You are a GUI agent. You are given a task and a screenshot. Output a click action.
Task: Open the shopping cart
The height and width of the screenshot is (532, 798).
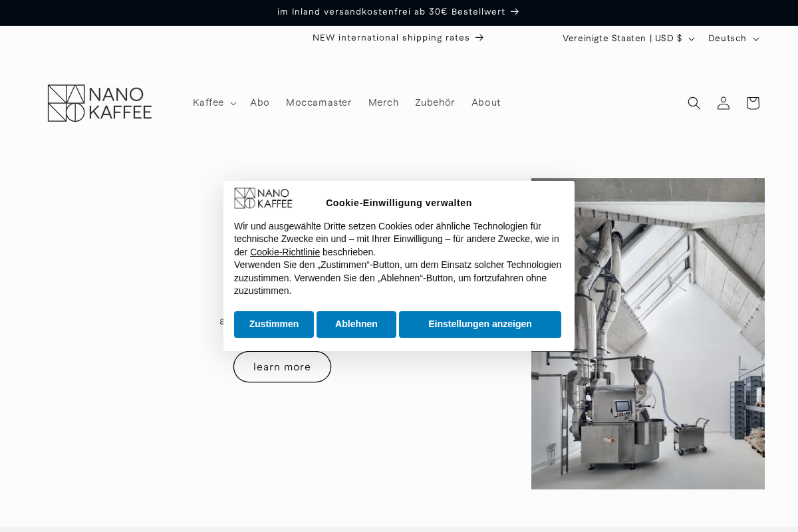[x=752, y=103]
